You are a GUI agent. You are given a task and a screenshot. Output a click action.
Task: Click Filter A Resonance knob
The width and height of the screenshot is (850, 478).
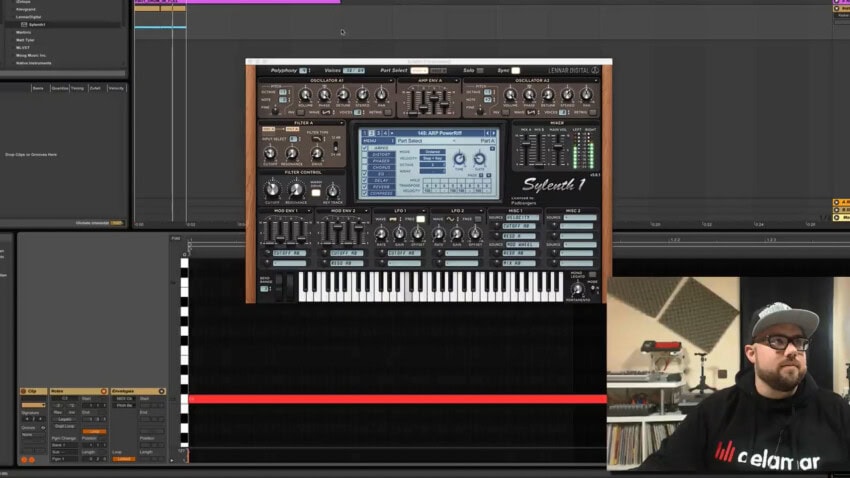292,153
